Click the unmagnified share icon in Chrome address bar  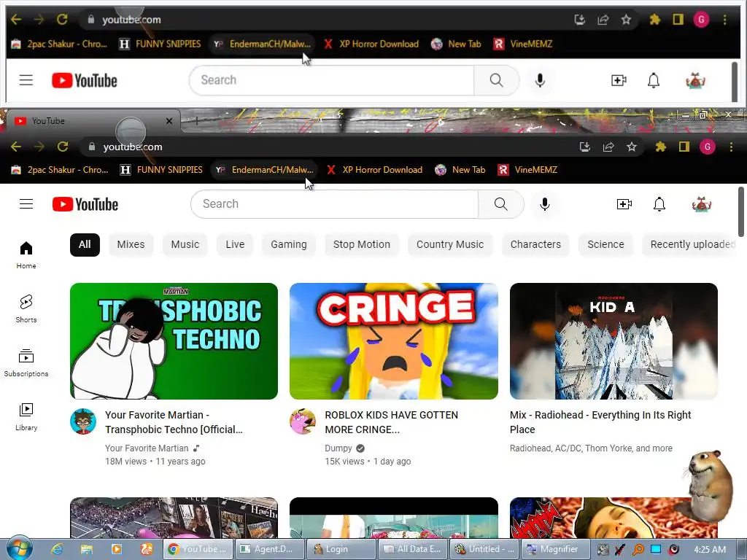click(x=608, y=147)
